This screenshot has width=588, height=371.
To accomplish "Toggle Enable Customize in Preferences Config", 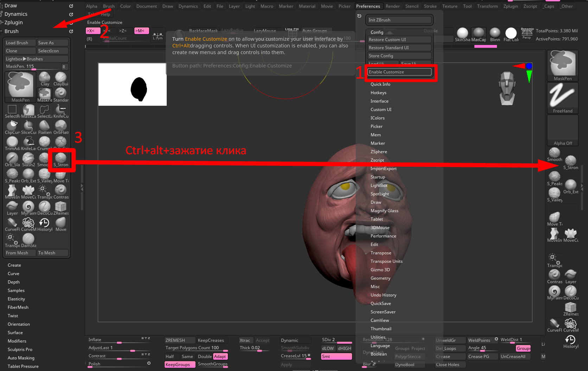I will [400, 72].
